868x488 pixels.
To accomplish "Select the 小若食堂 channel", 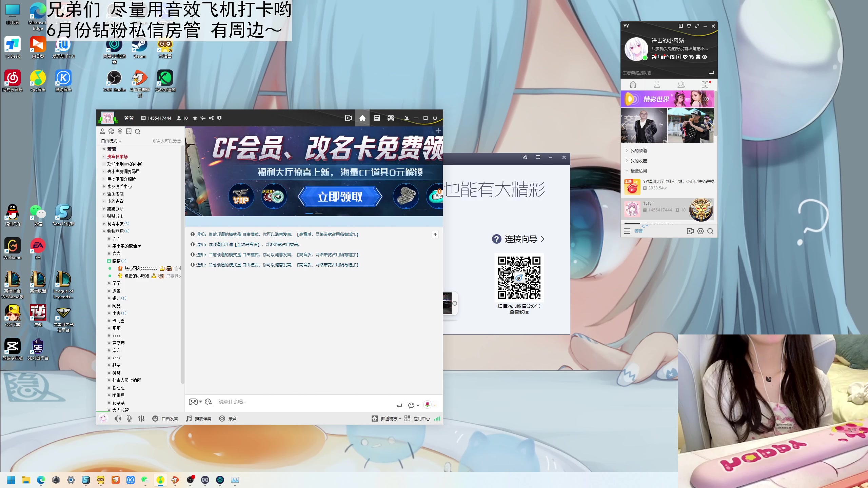I will point(115,201).
